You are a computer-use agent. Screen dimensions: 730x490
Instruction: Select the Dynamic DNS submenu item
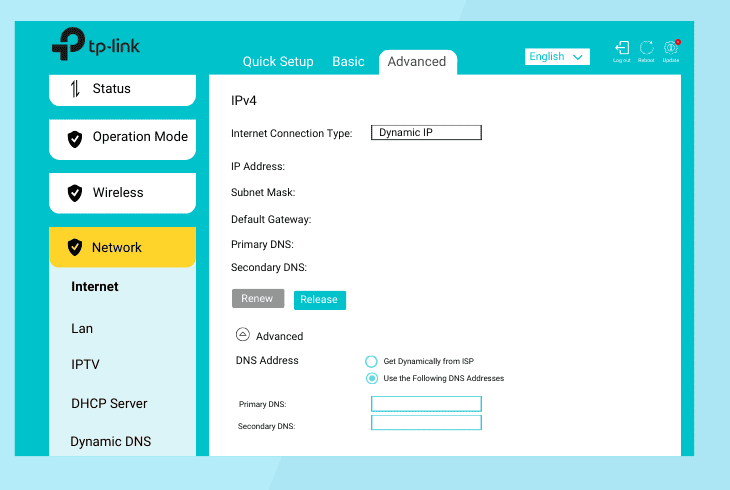click(x=111, y=442)
